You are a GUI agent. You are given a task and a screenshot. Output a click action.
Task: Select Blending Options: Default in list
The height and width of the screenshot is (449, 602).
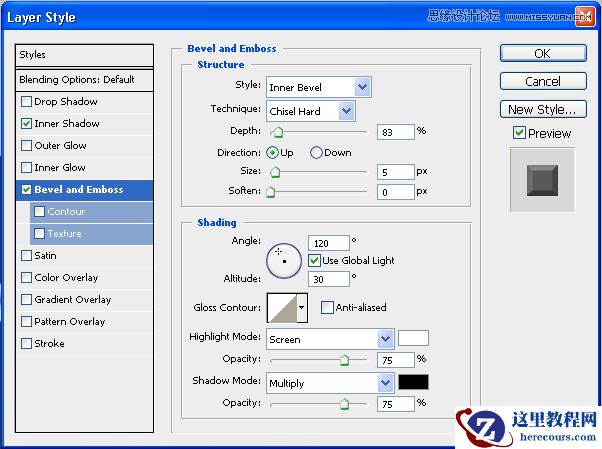click(86, 80)
